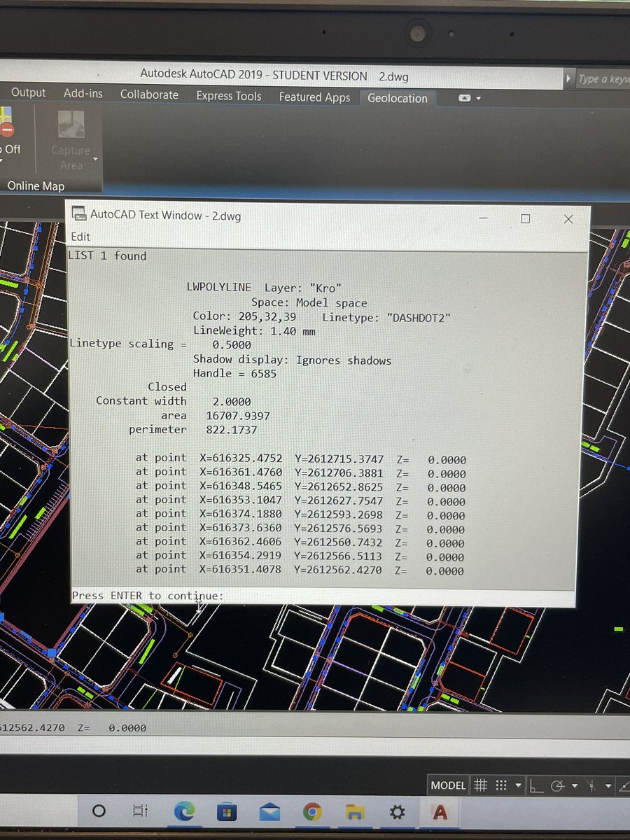Click the Online Map panel title
Screen dimensions: 630x840
click(35, 186)
